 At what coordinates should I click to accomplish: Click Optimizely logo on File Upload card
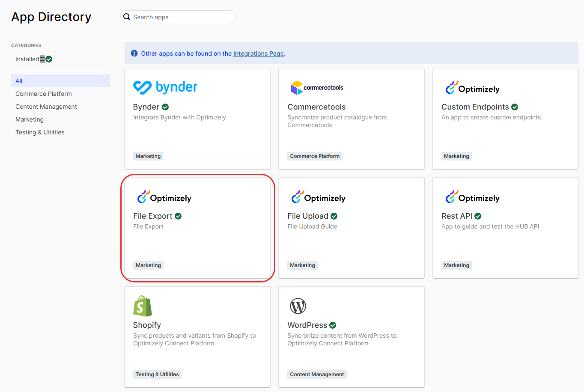point(318,197)
